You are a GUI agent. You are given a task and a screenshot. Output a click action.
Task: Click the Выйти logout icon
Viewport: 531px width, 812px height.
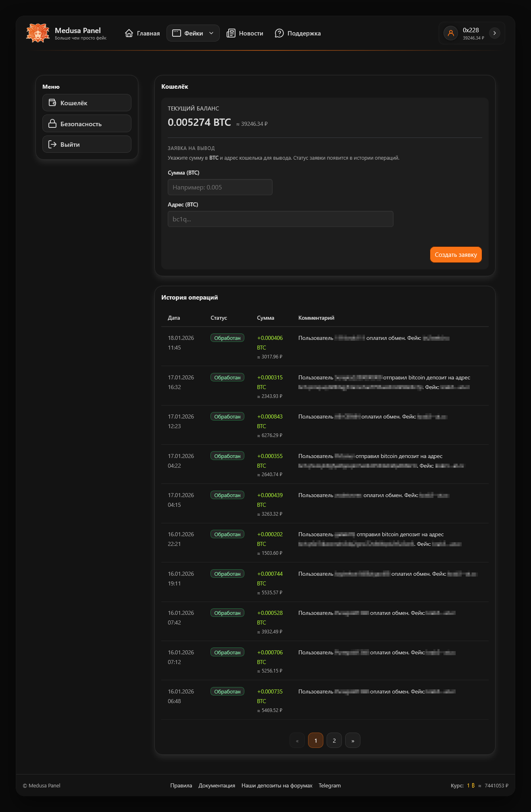[x=52, y=144]
